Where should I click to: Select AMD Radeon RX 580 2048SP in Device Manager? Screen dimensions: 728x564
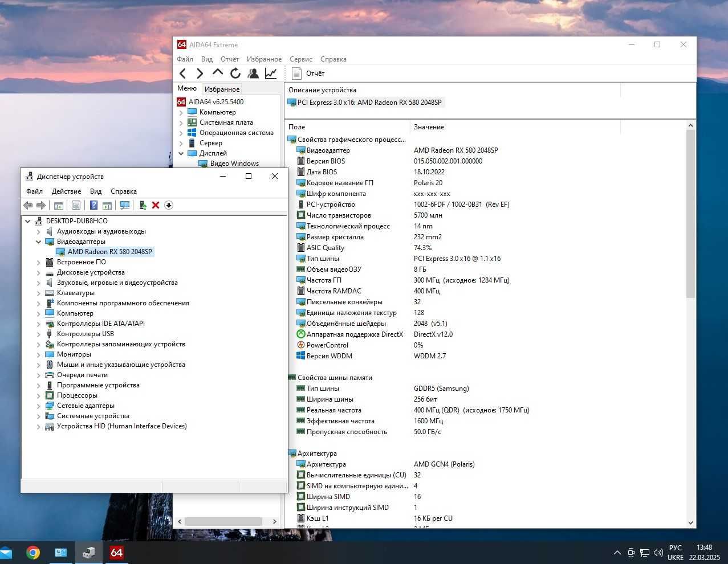tap(110, 252)
